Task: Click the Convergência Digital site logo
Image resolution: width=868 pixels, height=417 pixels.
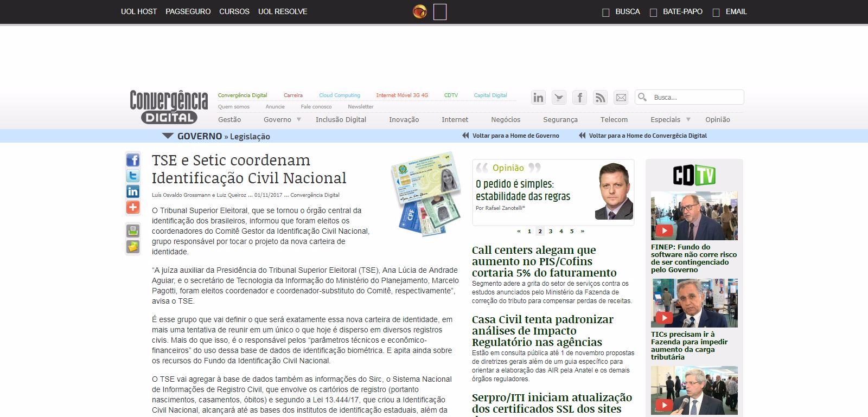Action: [169, 107]
